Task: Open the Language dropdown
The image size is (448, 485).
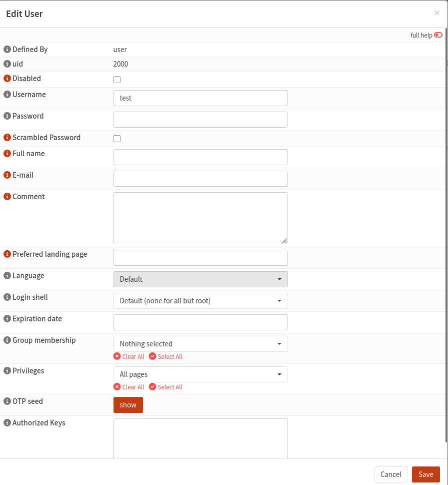Action: tap(200, 279)
